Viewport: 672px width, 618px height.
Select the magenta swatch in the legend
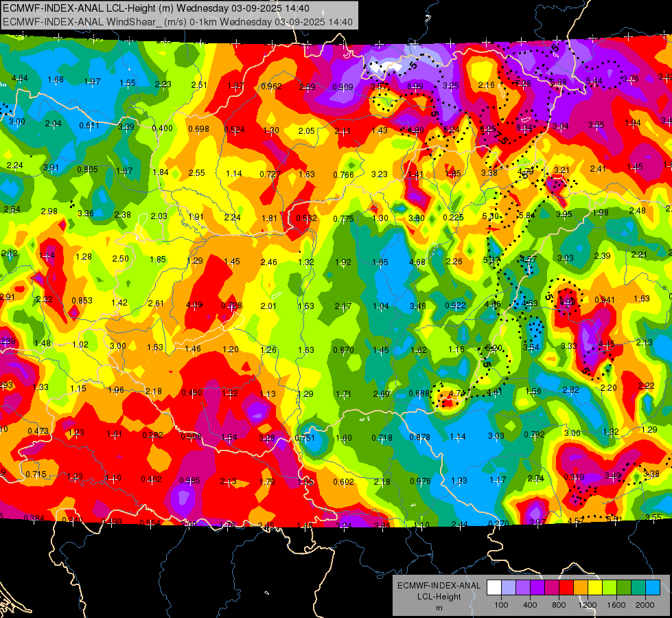(x=552, y=588)
